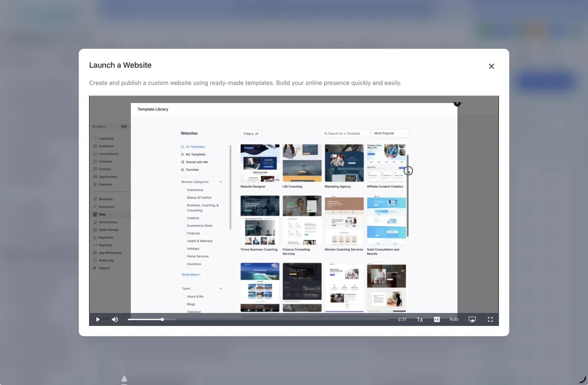This screenshot has width=588, height=385.
Task: Check Business, Coaching, & Consulting category
Action: coord(184,206)
